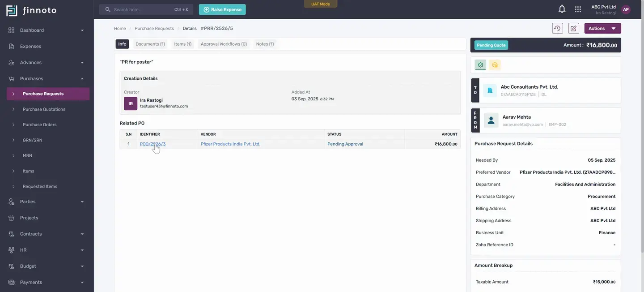Image resolution: width=644 pixels, height=292 pixels.
Task: Open Purchase Requests in the sidebar
Action: (x=48, y=94)
